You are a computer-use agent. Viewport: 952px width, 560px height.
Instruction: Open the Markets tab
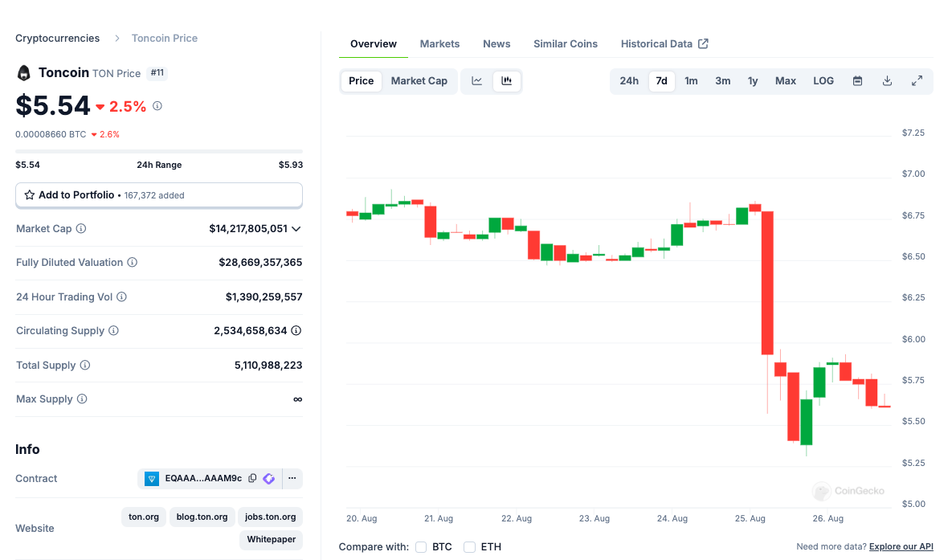click(439, 43)
